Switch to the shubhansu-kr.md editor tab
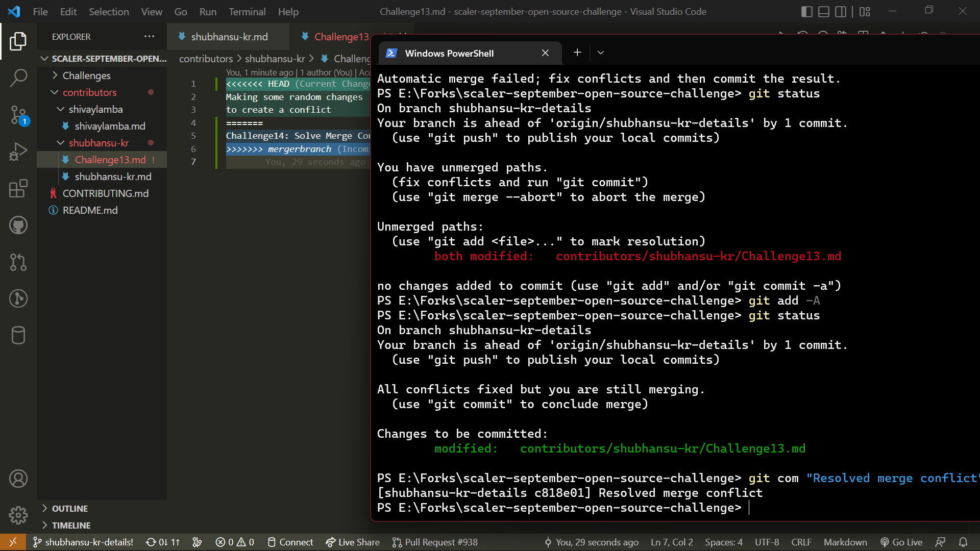Viewport: 980px width, 551px height. [x=228, y=36]
